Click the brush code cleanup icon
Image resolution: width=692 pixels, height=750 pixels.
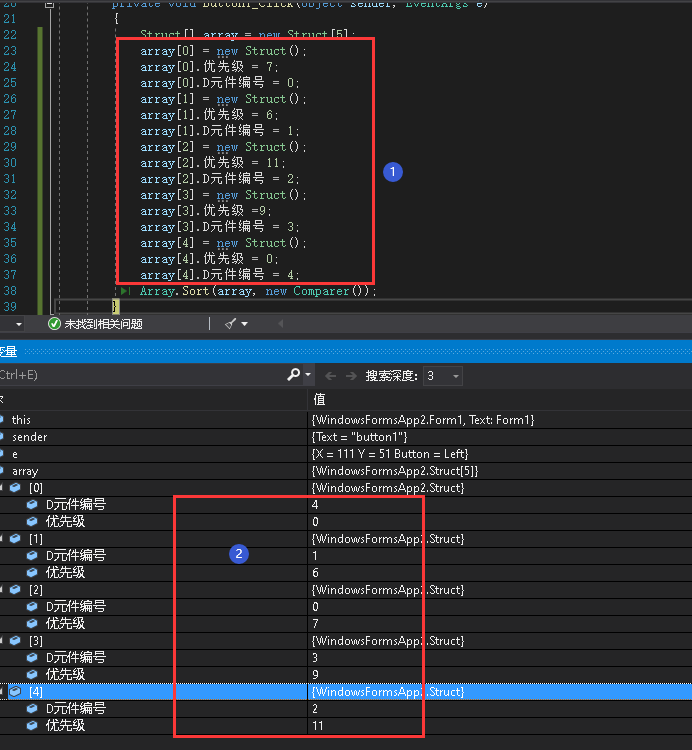click(230, 324)
